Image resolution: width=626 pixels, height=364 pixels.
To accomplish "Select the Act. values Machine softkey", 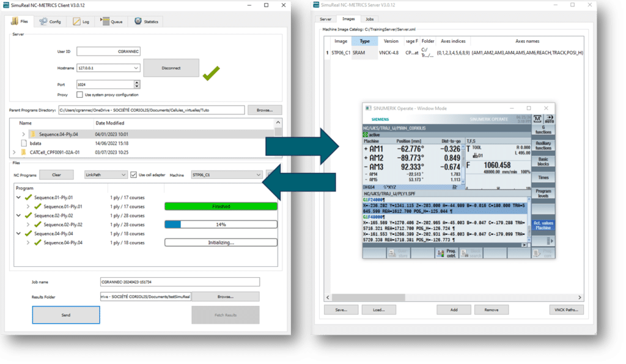I will point(543,225).
